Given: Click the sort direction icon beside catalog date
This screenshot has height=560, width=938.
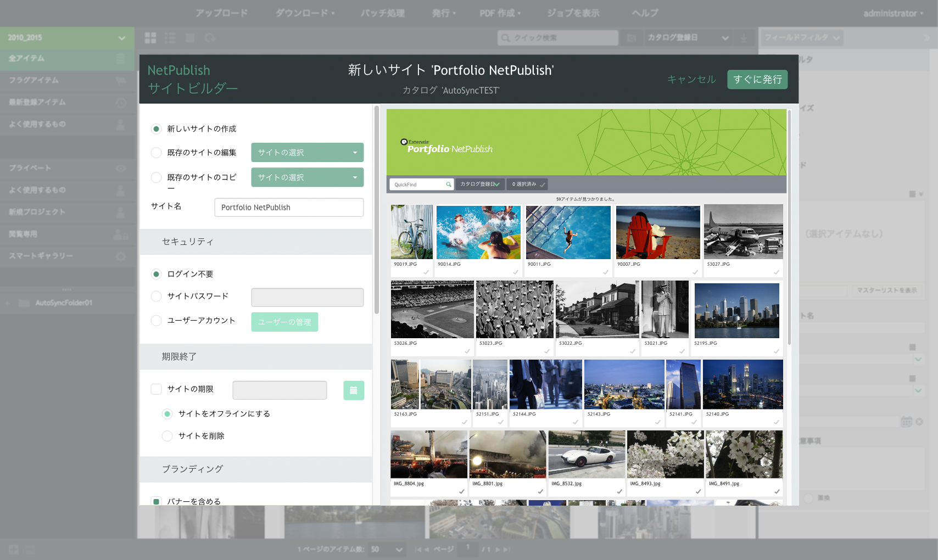Looking at the screenshot, I should (744, 38).
